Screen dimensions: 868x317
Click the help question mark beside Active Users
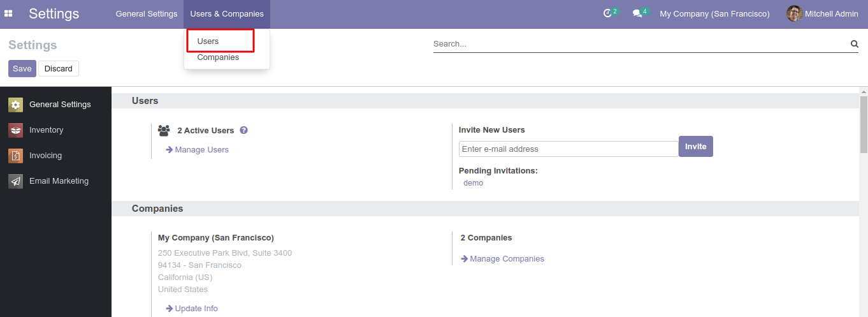point(243,130)
